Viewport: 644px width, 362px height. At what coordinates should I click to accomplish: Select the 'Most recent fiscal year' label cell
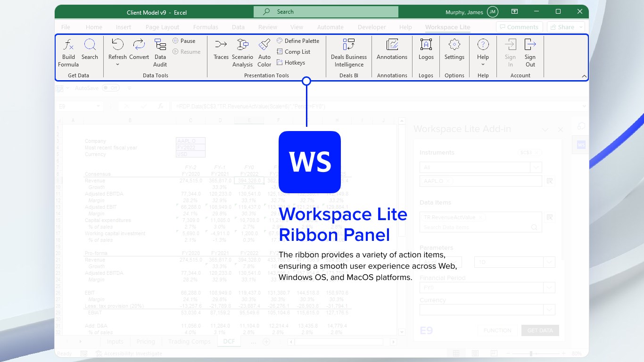111,148
